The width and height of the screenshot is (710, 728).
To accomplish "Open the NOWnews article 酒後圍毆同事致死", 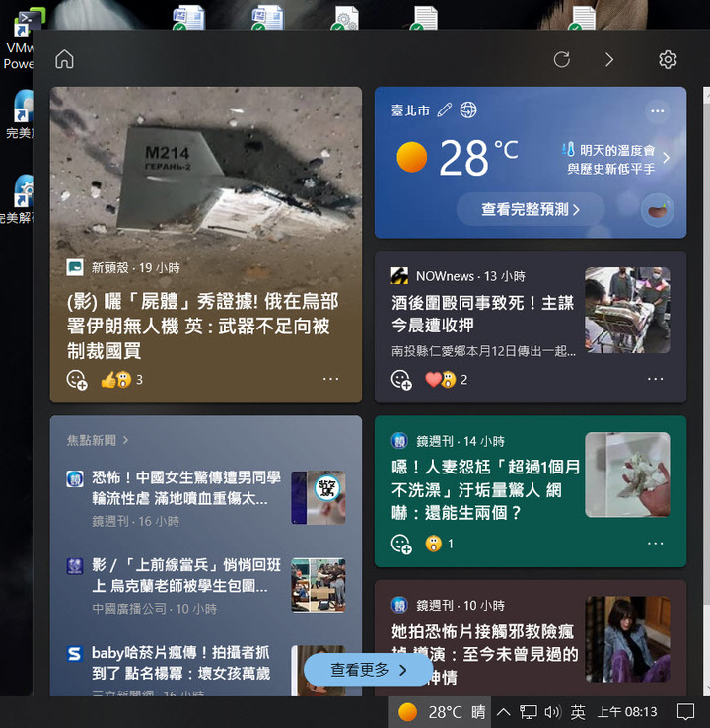I will (x=482, y=314).
